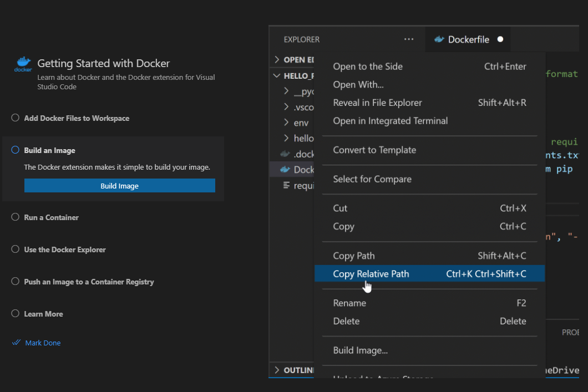Click the Docker whale logo
Viewport: 588px width, 392px height.
coord(23,64)
